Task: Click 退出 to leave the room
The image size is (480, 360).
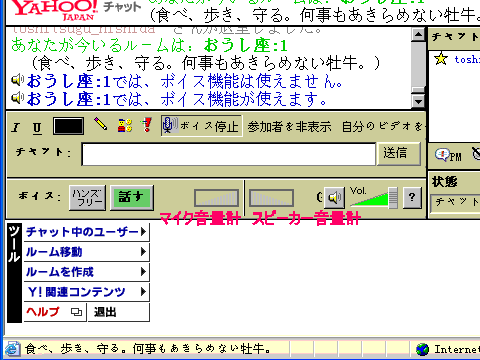Action: click(x=118, y=312)
